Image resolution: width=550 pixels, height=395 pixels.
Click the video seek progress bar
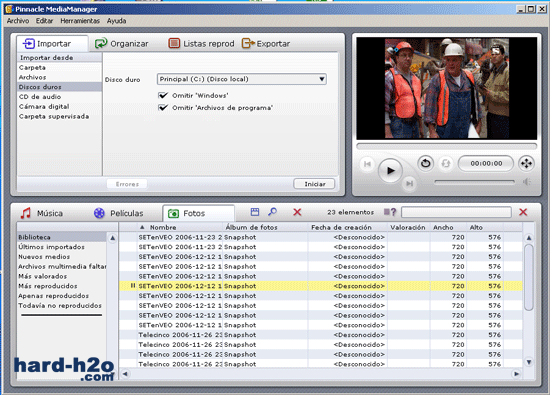click(447, 146)
